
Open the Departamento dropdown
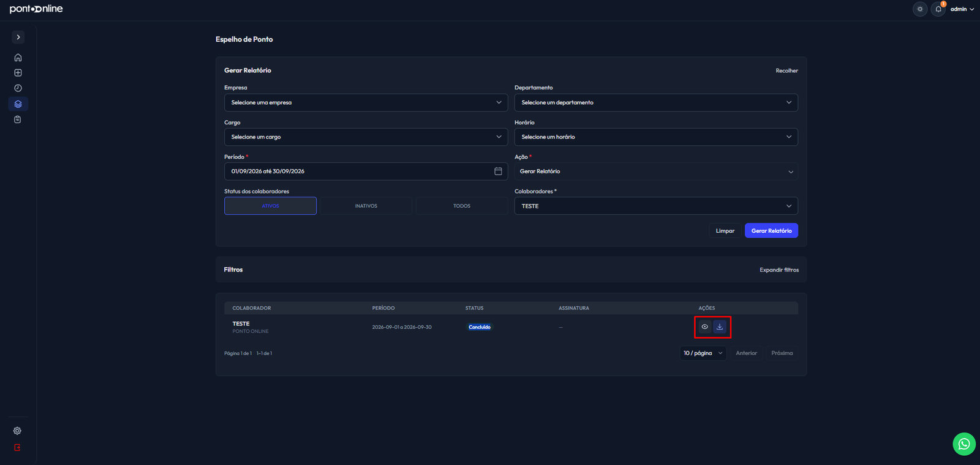click(656, 102)
